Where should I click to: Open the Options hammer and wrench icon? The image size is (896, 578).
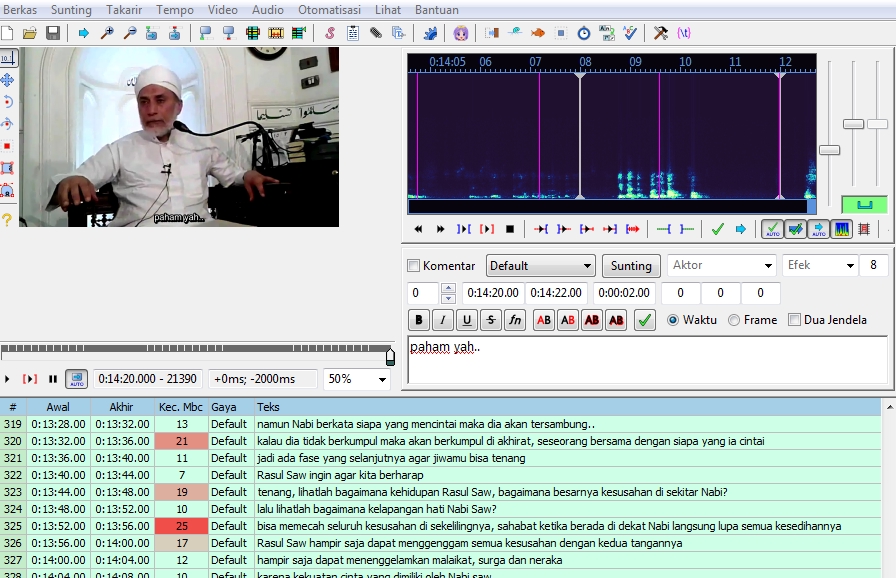(x=661, y=33)
